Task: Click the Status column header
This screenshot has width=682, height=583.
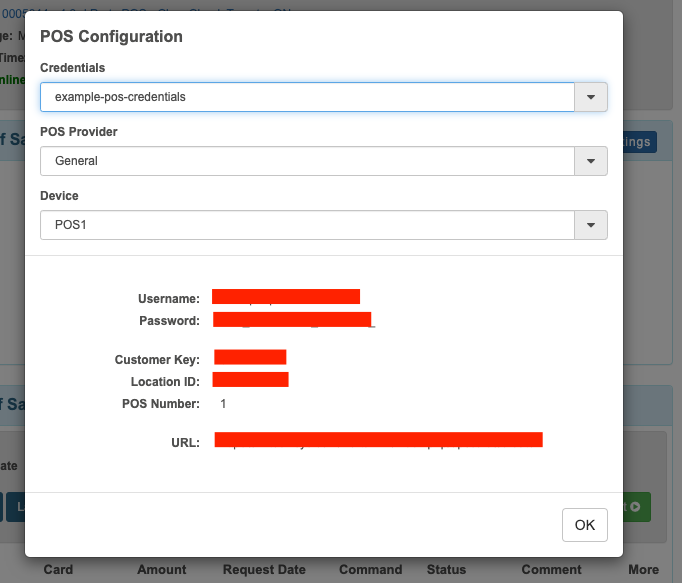Action: [446, 570]
